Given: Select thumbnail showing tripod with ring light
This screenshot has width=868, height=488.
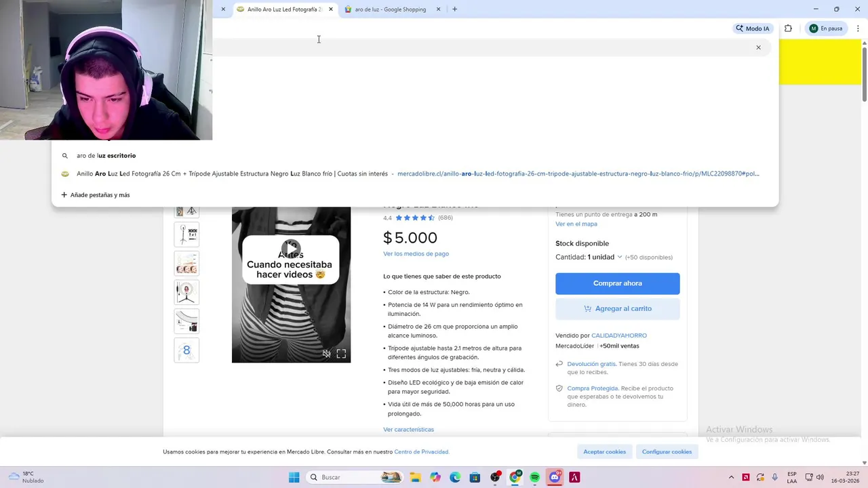Looking at the screenshot, I should 186,235.
